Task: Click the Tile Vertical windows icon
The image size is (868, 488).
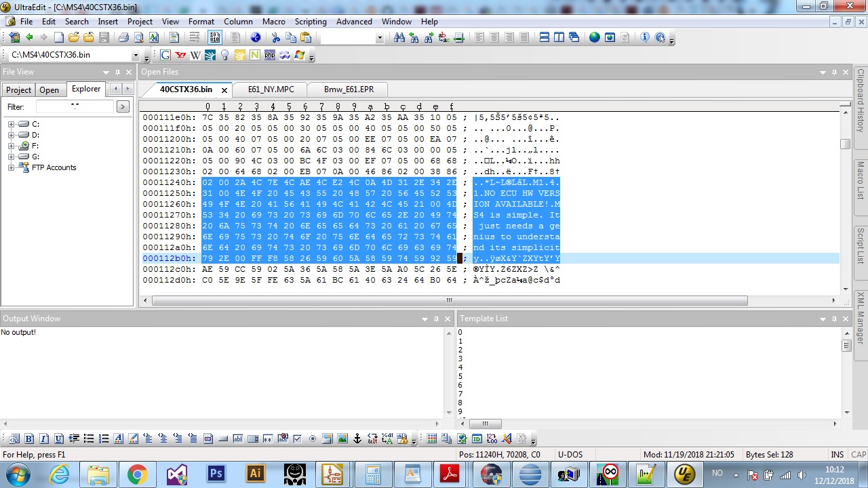Action: coord(559,37)
